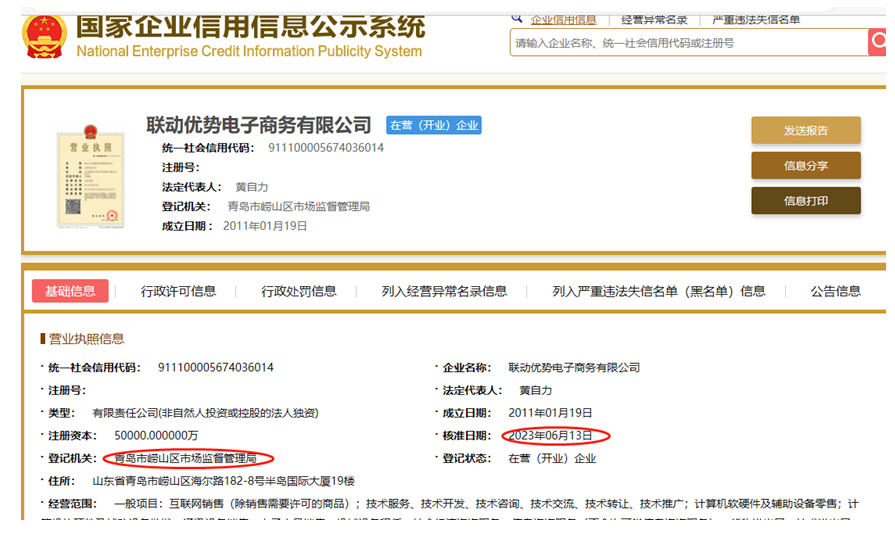Click the 法定代表人 value in license info

click(535, 391)
